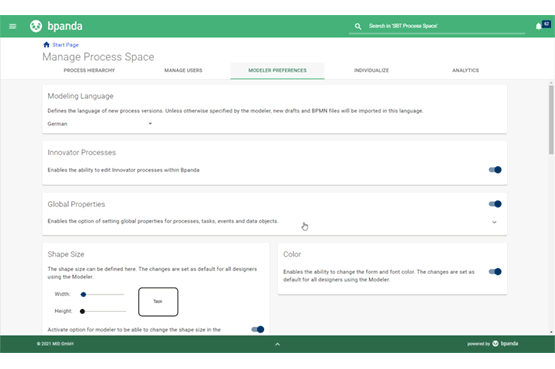Click the Height slider handle
The width and height of the screenshot is (555, 369).
82,311
